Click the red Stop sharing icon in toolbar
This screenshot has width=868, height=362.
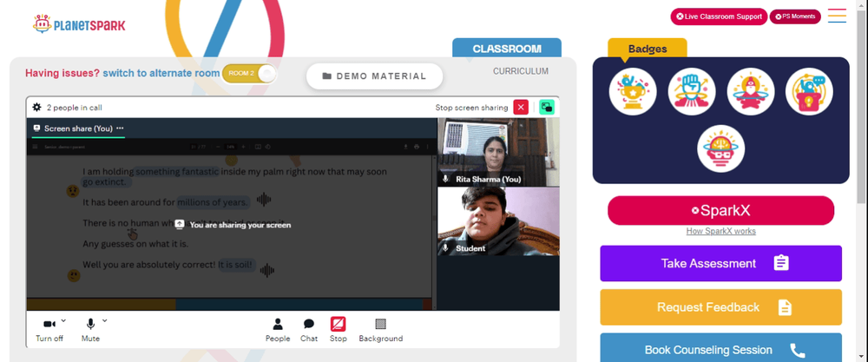tap(339, 324)
